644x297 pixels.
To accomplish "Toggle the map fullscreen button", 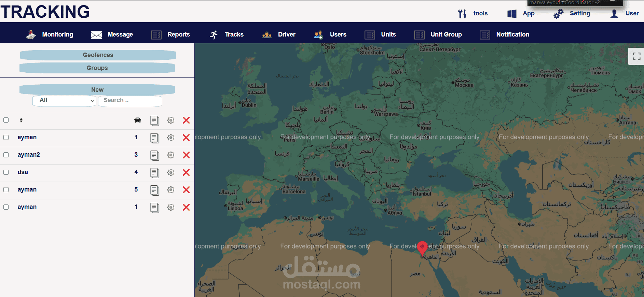I will pos(636,56).
